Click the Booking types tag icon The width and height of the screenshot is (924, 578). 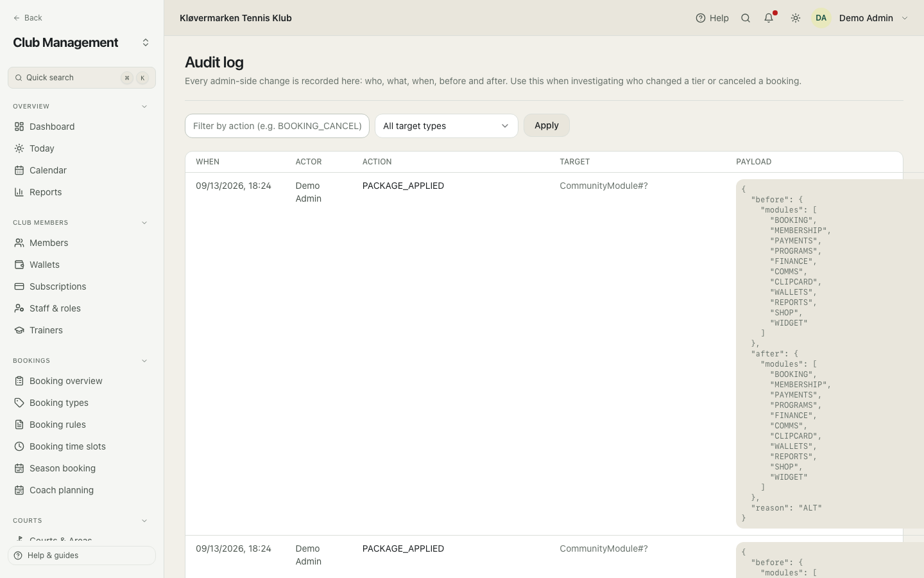19,403
